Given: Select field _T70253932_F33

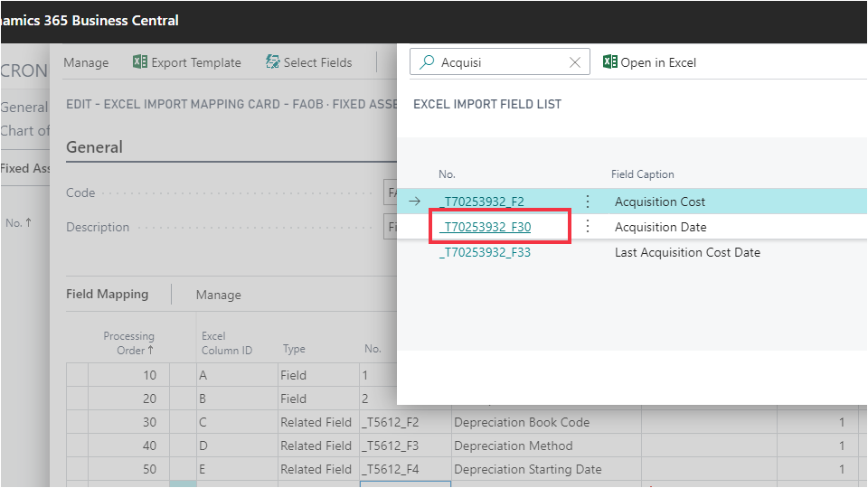Looking at the screenshot, I should pos(485,252).
